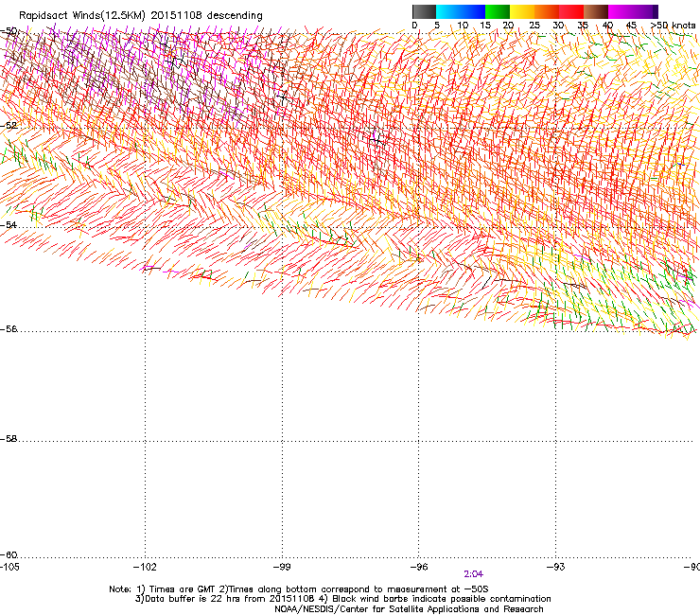Click the brown 35-40 knots legend segment

click(x=596, y=11)
